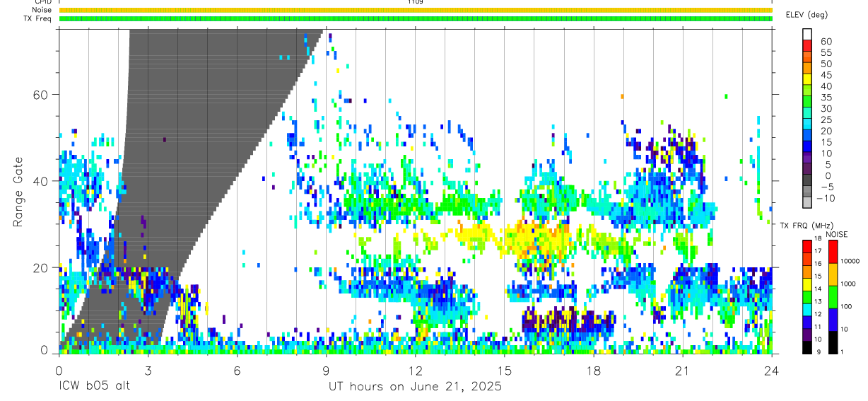The width and height of the screenshot is (868, 401).
Task: Click the green TX Freq strip above the plot
Action: pyautogui.click(x=415, y=18)
